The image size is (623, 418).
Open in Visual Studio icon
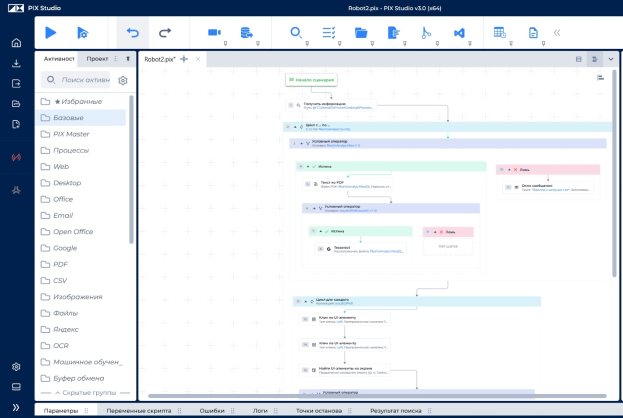tap(459, 33)
